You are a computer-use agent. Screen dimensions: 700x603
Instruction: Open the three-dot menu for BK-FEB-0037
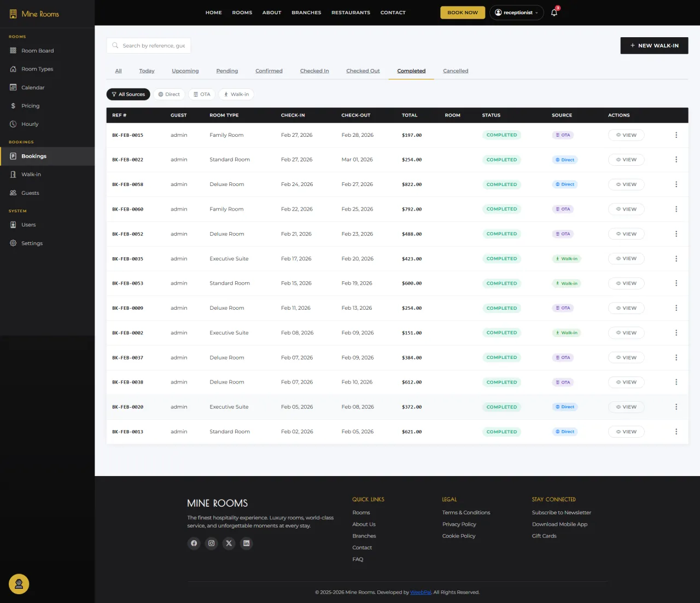(676, 358)
